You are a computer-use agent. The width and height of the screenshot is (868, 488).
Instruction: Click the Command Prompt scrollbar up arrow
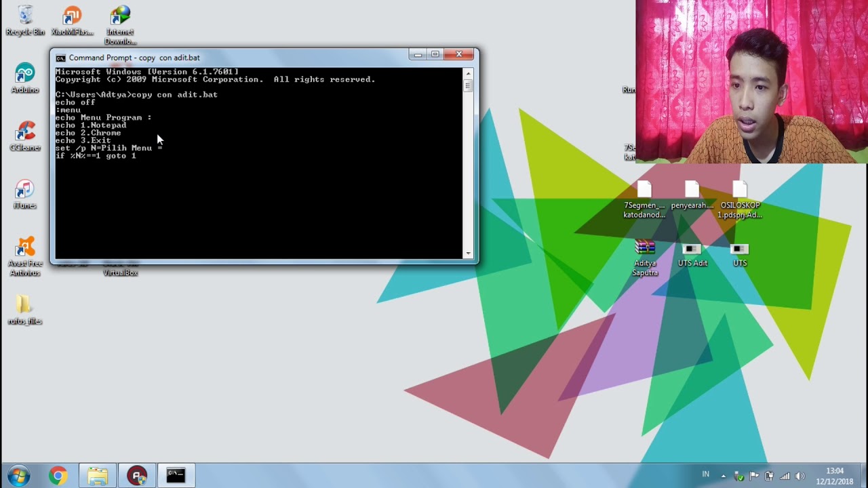coord(468,73)
